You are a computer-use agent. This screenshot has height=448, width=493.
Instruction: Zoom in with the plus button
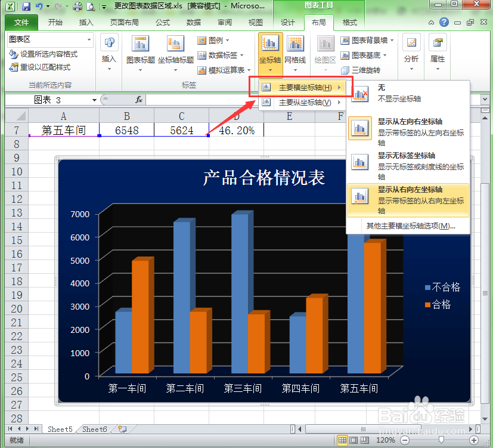point(473,440)
